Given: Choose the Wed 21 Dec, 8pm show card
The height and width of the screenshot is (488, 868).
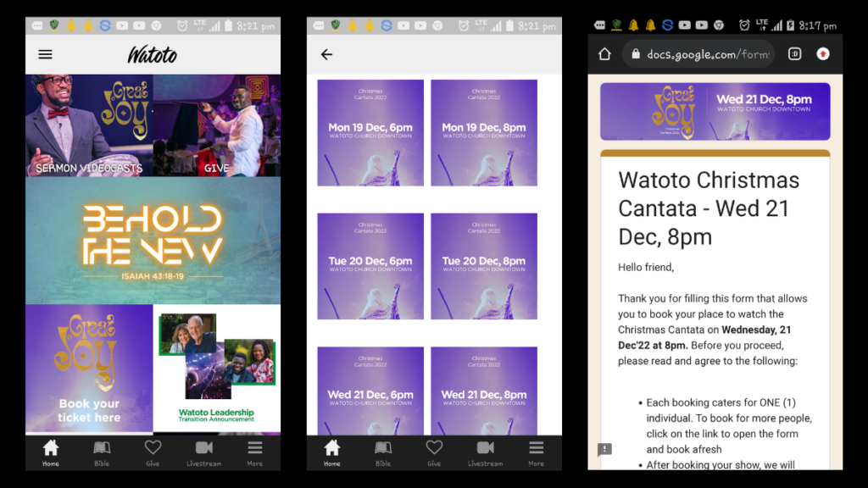Looking at the screenshot, I should (484, 391).
